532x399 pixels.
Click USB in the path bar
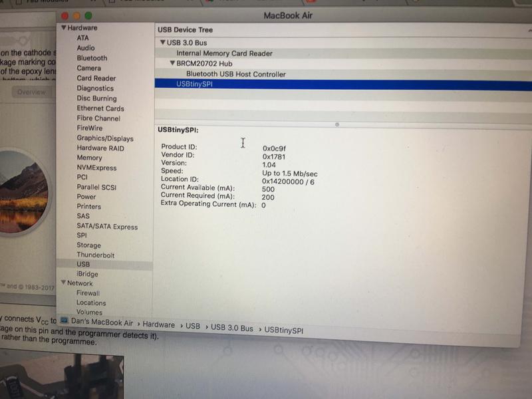click(x=193, y=326)
